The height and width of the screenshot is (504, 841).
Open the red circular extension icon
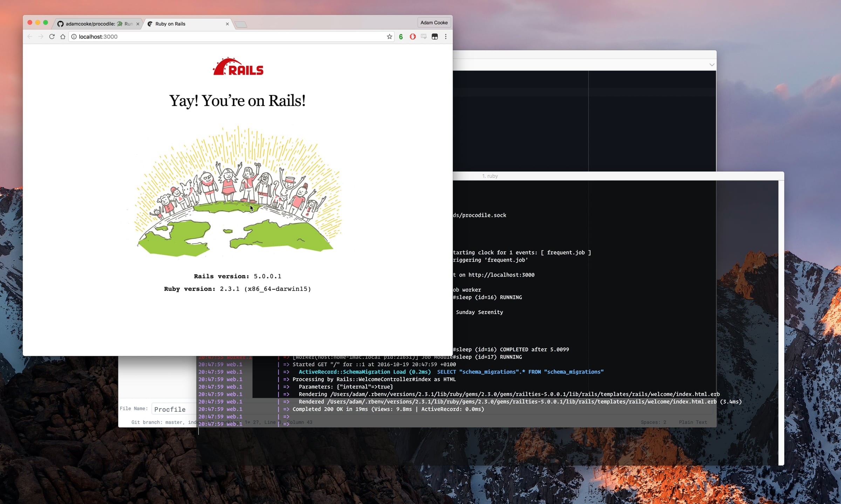(412, 36)
